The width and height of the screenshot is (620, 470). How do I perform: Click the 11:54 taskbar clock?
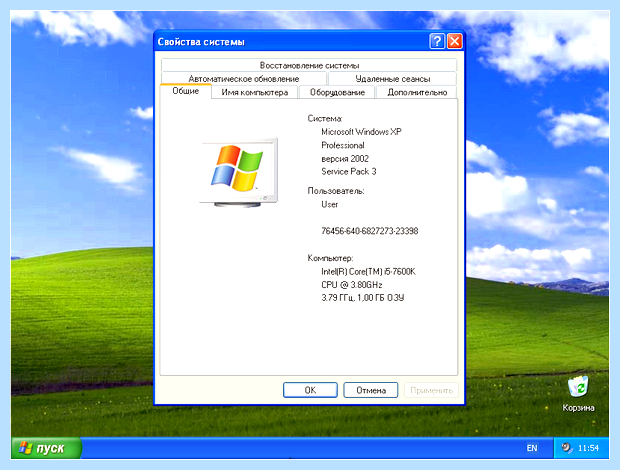pyautogui.click(x=588, y=448)
